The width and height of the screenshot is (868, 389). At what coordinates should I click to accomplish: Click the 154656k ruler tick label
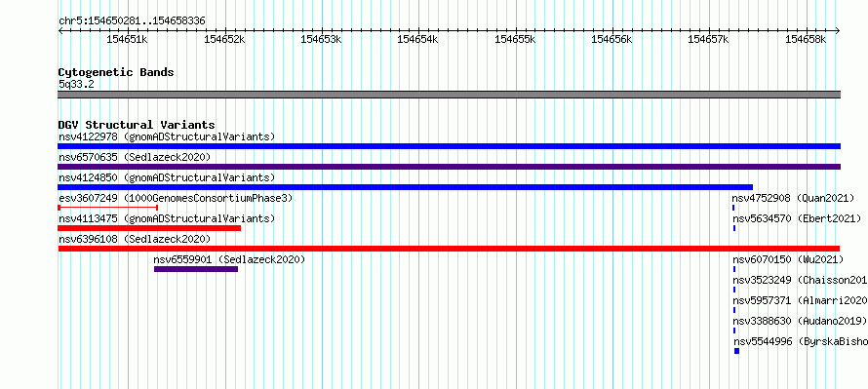click(x=612, y=39)
